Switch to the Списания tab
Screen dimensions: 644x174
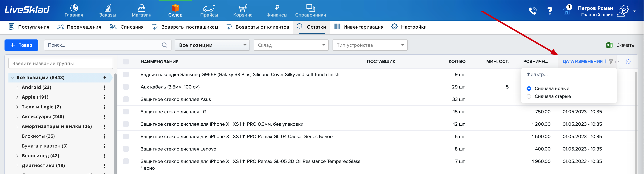click(126, 27)
